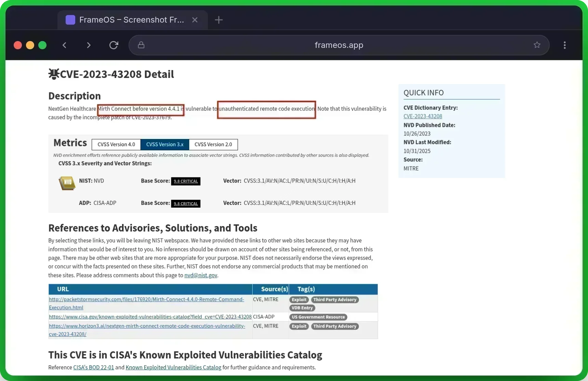
Task: Bookmark the page with the star icon
Action: [537, 45]
